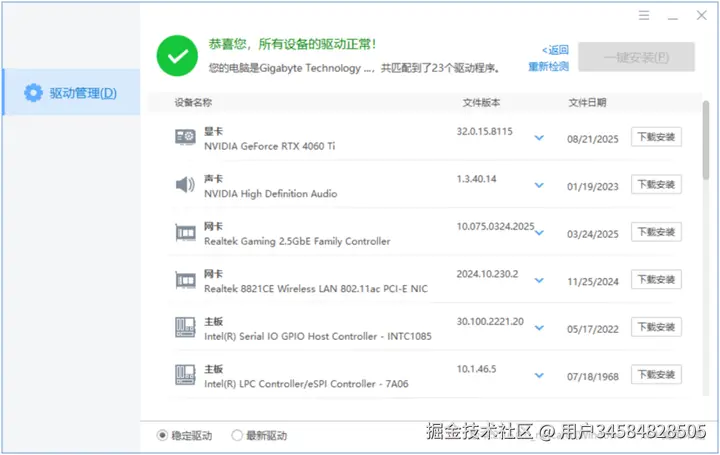Screen dimensions: 720x455
Task: Expand version dropdown for Realtek 8821CE Wireless LAN
Action: [539, 281]
